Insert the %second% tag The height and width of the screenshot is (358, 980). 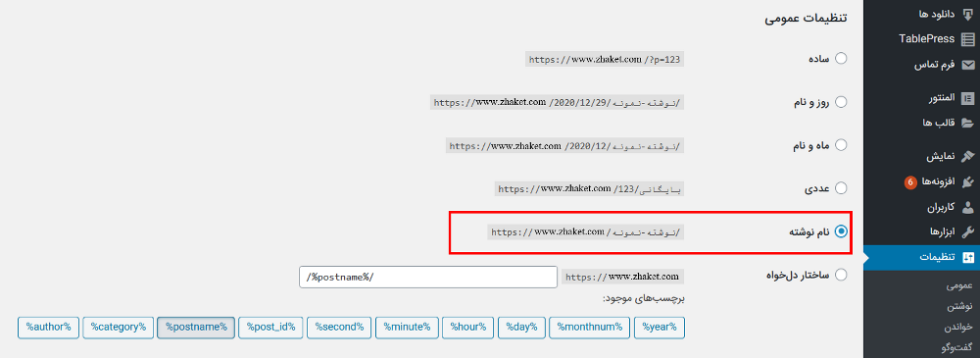coord(339,328)
